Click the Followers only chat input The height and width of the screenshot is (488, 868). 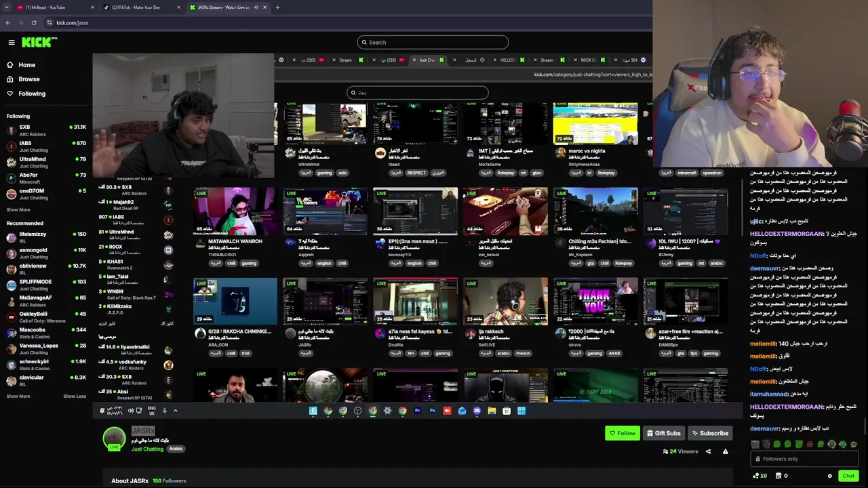coord(804,459)
